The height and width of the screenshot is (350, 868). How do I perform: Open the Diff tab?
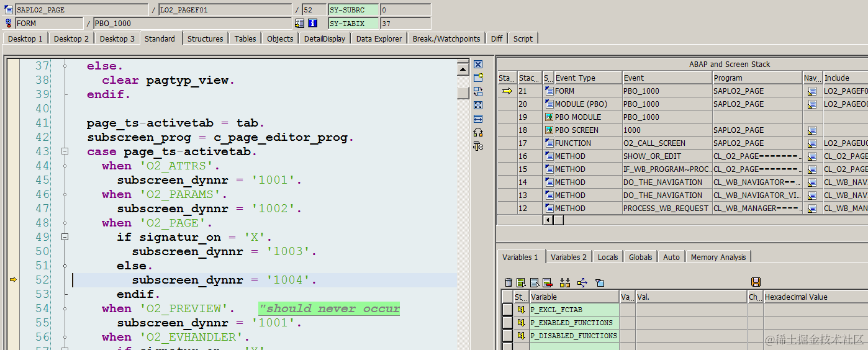coord(497,38)
